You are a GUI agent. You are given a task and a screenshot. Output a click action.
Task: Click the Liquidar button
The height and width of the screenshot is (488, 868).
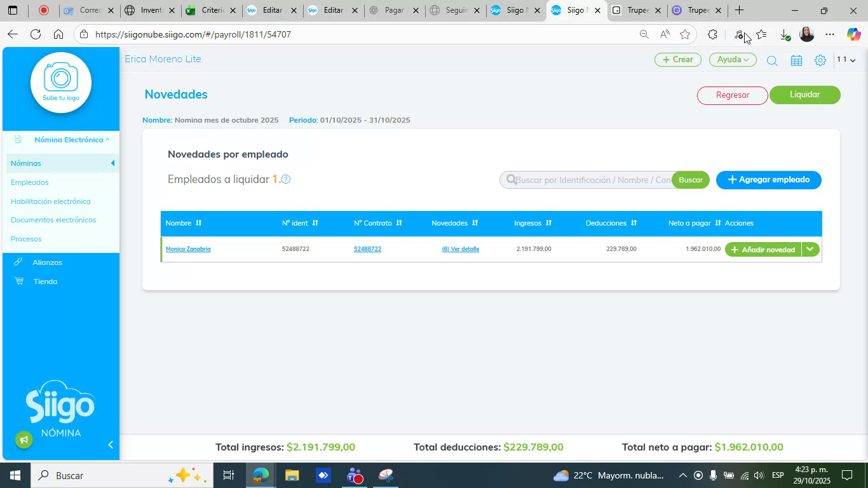pyautogui.click(x=804, y=95)
